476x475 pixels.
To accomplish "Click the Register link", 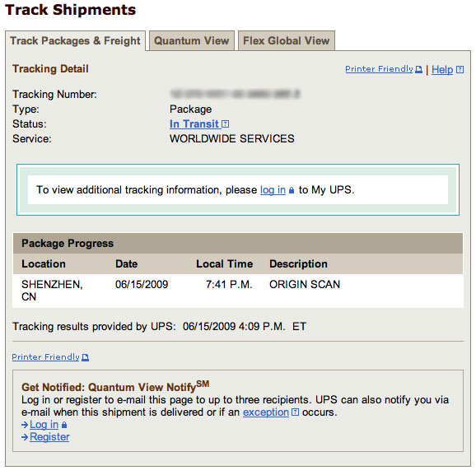I will [x=49, y=437].
